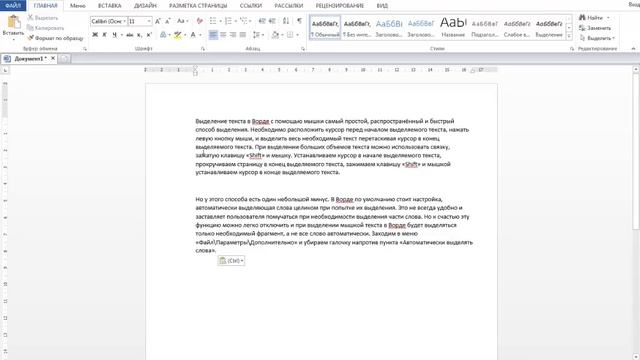Switch to the РАЗМЕТКА СТРАНИЦЫ tab
This screenshot has height=360, width=640.
198,6
